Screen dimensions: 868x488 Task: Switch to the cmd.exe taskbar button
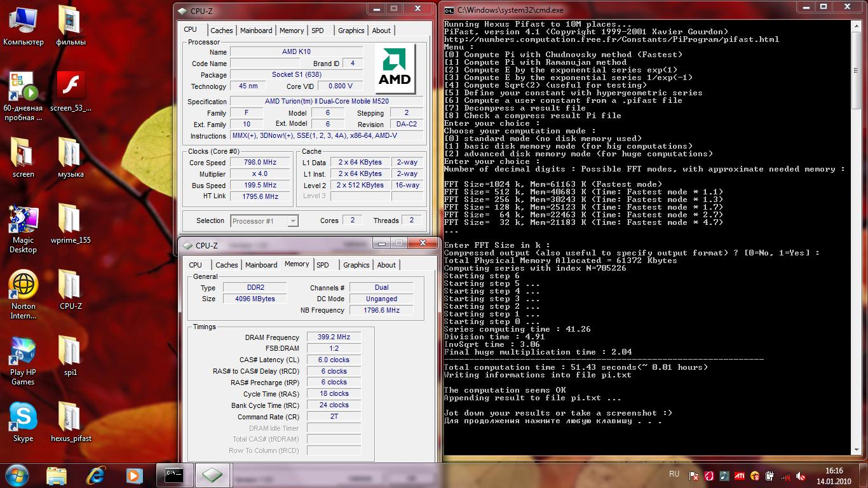point(174,475)
